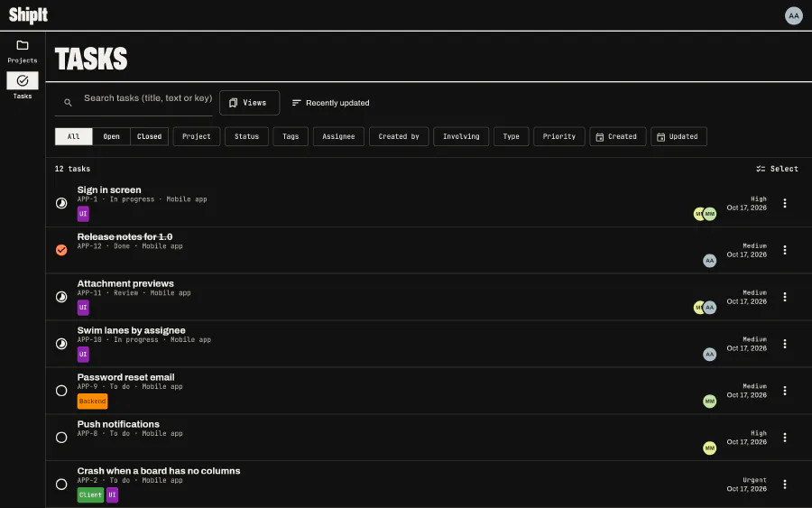Click the search magnifier icon
This screenshot has width=812, height=508.
click(68, 103)
